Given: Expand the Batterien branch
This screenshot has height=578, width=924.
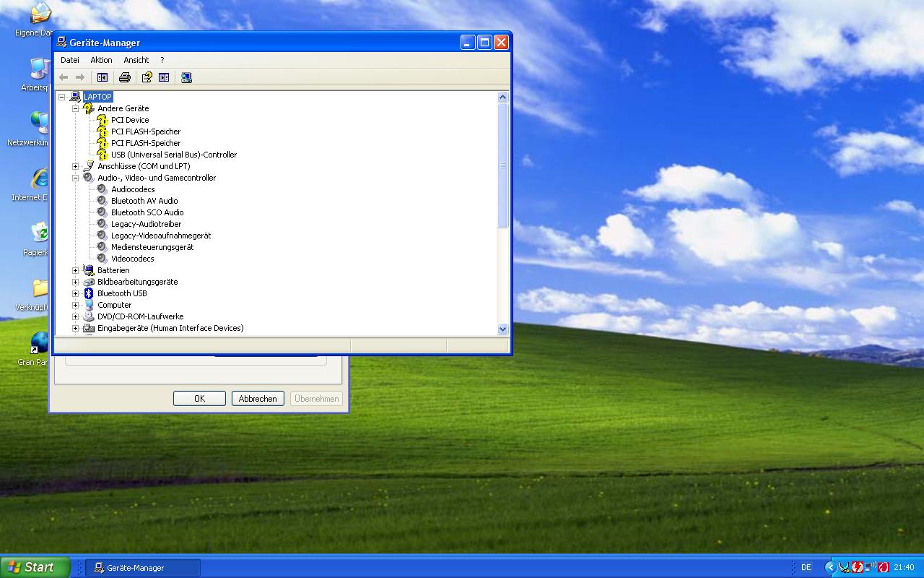Looking at the screenshot, I should click(75, 270).
